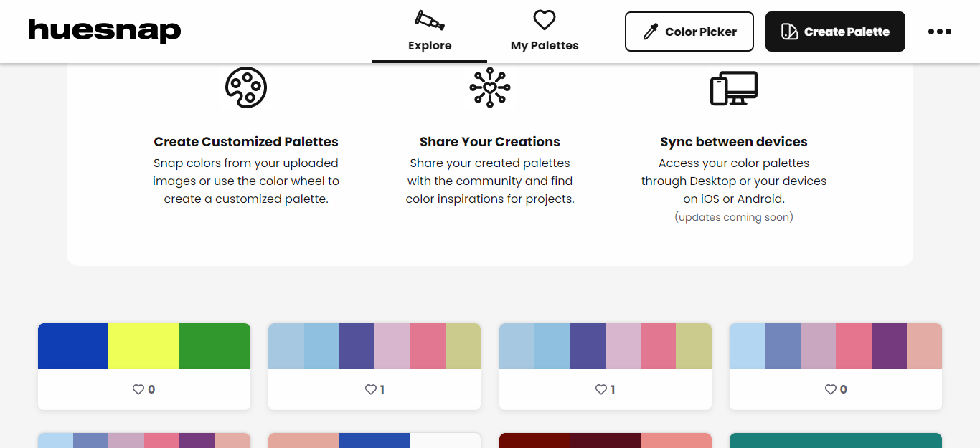Choose the green swatch in the first palette
Image resolution: width=980 pixels, height=448 pixels.
(x=215, y=346)
